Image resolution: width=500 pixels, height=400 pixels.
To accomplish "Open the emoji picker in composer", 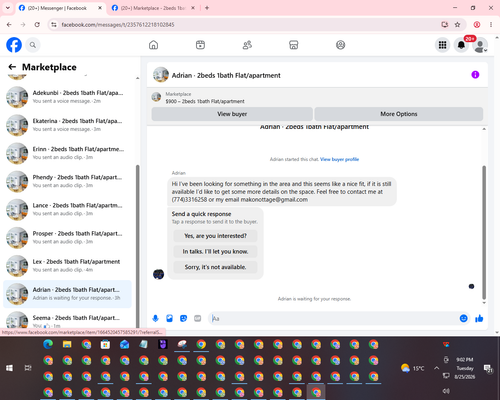I will [463, 318].
